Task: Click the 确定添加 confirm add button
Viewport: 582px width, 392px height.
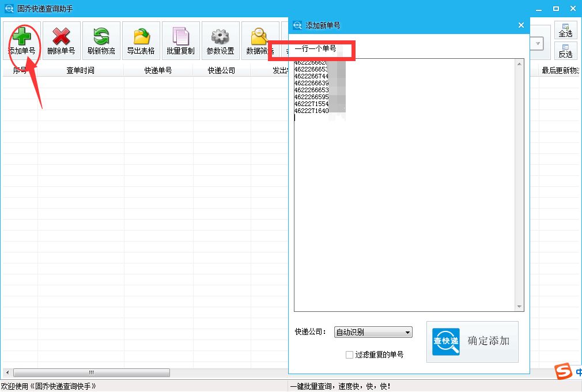Action: 472,341
